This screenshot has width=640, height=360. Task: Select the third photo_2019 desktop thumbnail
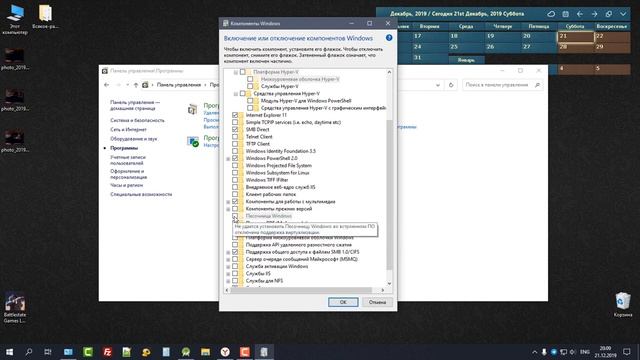(x=15, y=141)
